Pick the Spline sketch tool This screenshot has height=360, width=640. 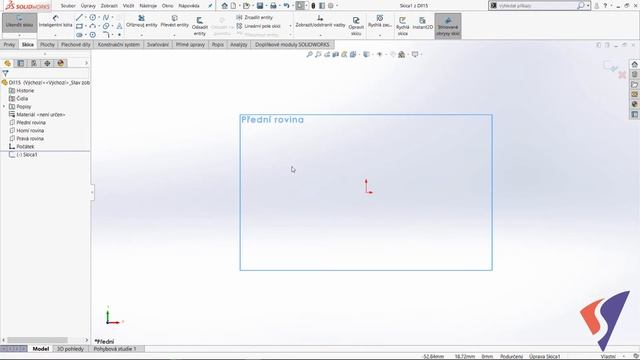[x=106, y=17]
